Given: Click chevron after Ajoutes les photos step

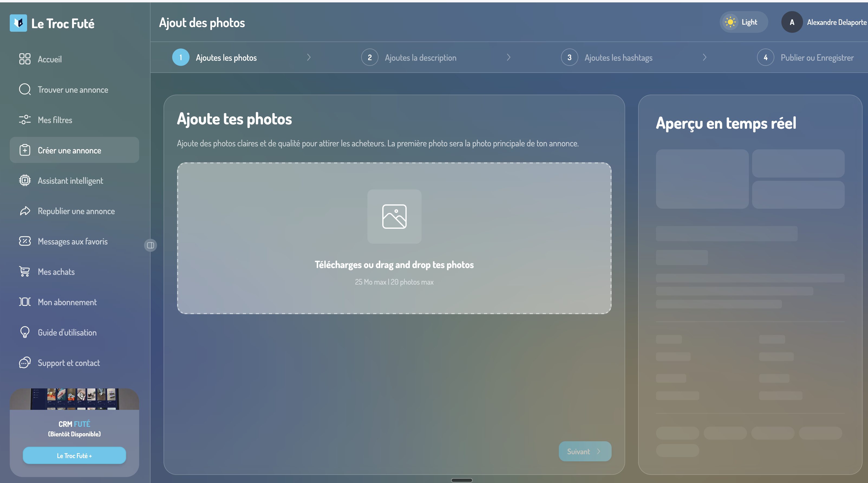Looking at the screenshot, I should pos(309,57).
